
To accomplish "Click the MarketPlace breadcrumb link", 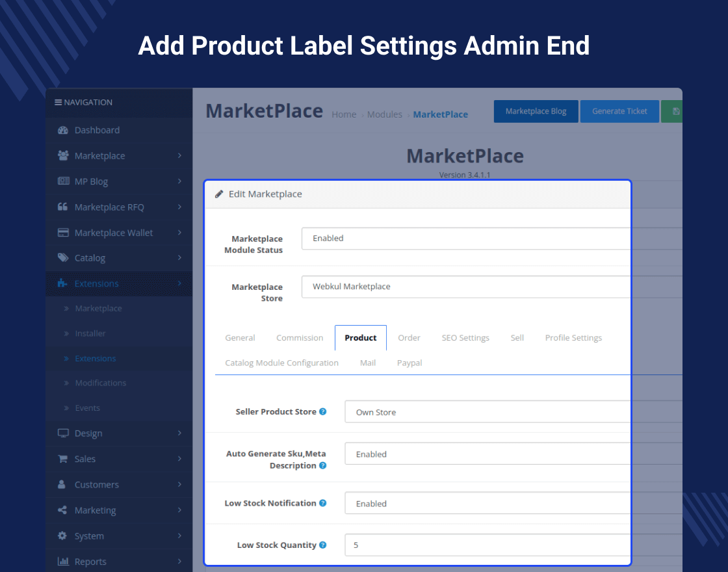I will (441, 114).
